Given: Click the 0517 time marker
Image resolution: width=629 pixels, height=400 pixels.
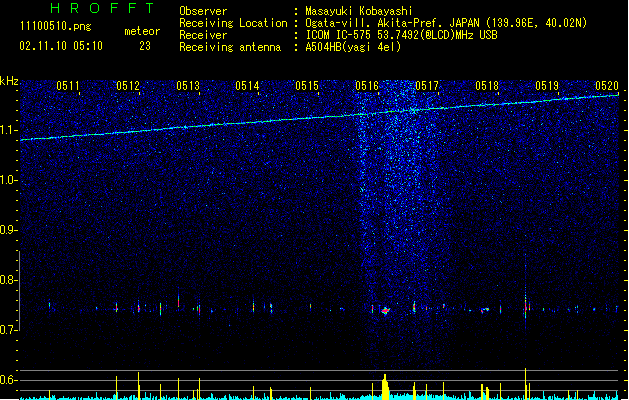Looking at the screenshot, I should (427, 86).
